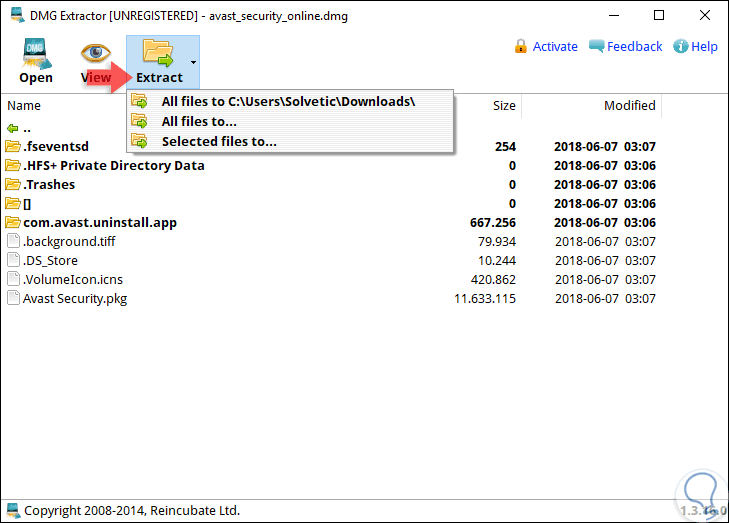Click modified date of .fseventsd row

(x=605, y=147)
